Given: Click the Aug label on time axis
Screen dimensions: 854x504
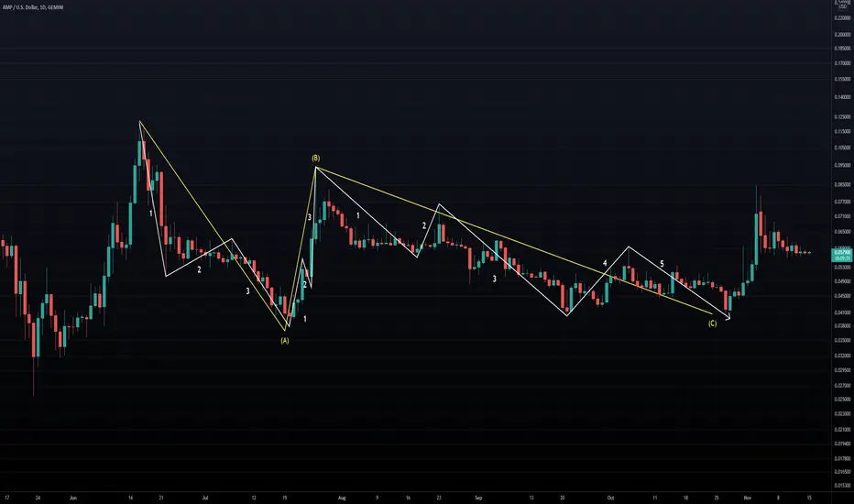Looking at the screenshot, I should tap(342, 498).
